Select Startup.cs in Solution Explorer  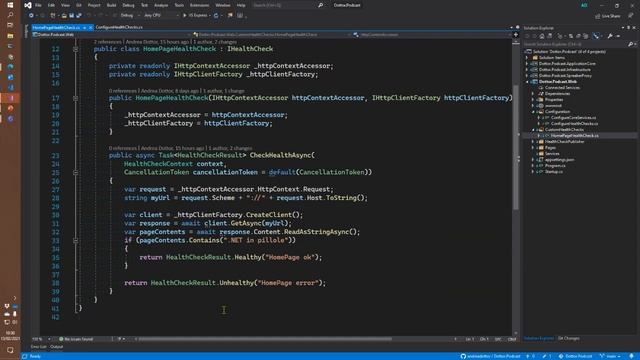pos(554,171)
